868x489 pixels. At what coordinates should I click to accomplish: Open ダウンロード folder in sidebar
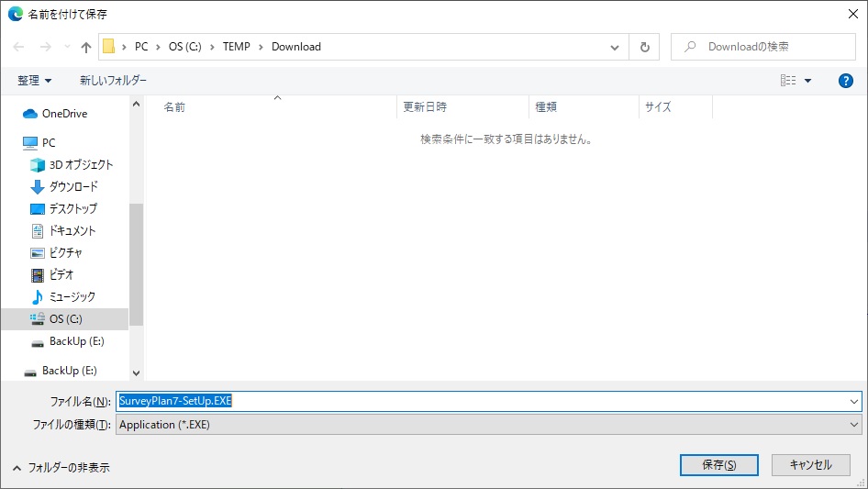(73, 186)
